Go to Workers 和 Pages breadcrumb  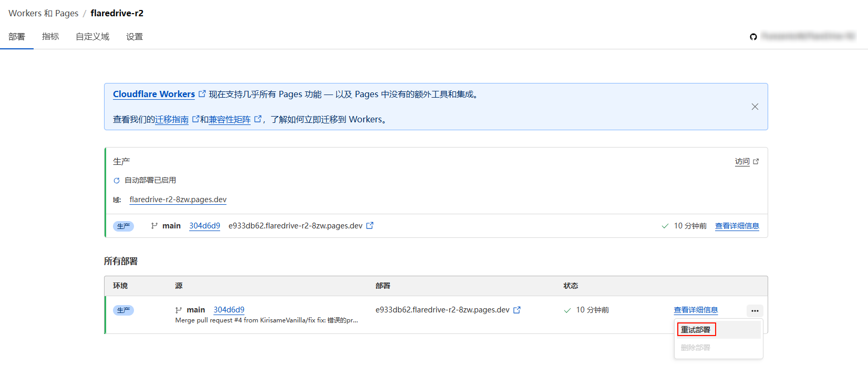pyautogui.click(x=43, y=13)
